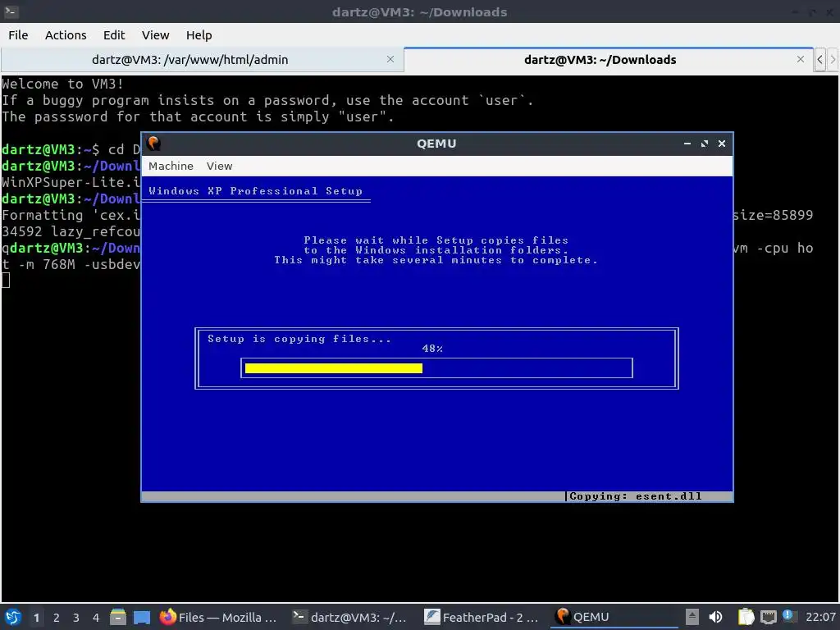Open the volume control in the system tray
The image size is (840, 630).
715,617
